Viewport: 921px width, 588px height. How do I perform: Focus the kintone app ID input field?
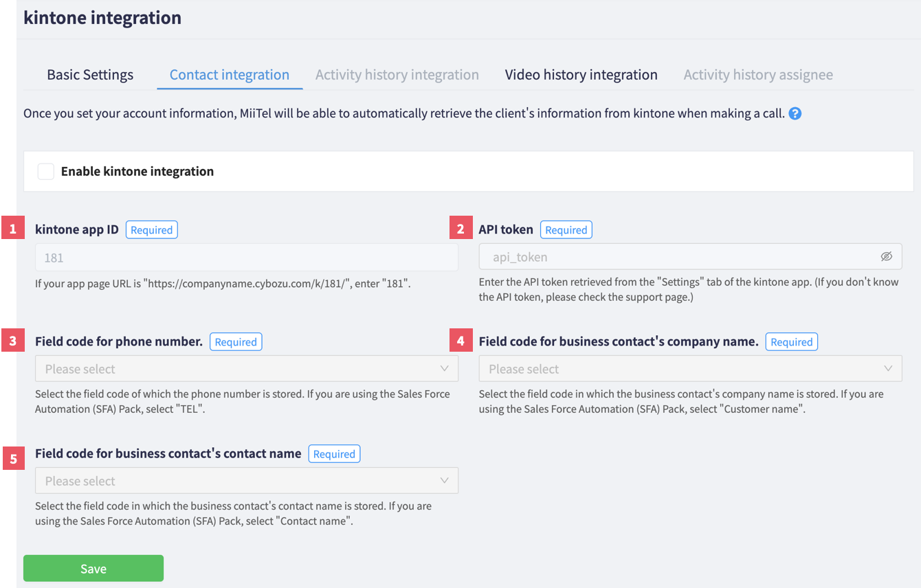[x=247, y=258]
